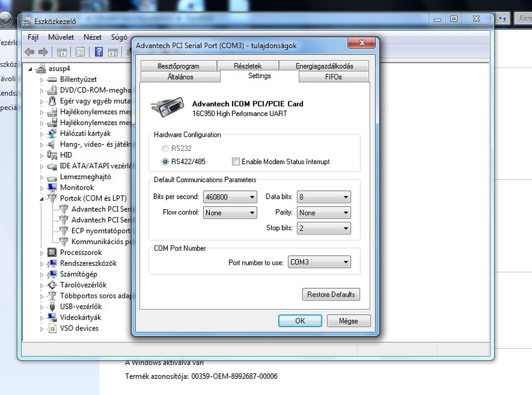Screen dimensions: 532x395
Task: Open the Stop bits dropdown
Action: [324, 228]
